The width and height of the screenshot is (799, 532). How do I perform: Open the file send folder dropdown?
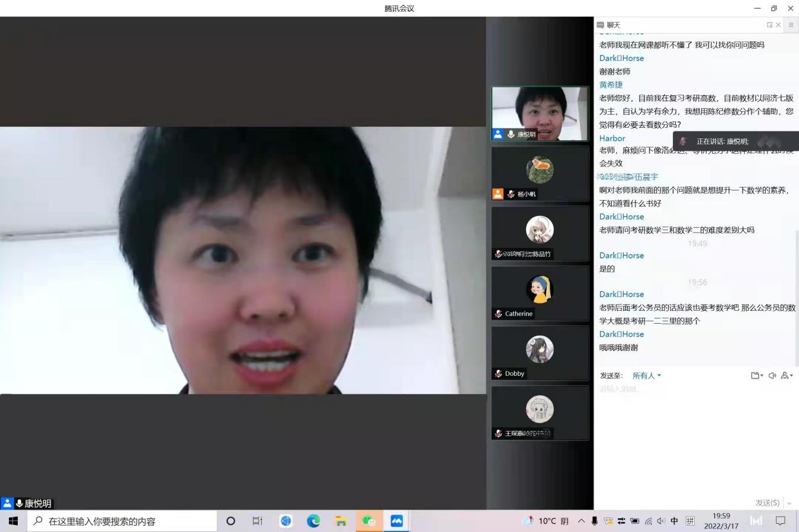[756, 376]
